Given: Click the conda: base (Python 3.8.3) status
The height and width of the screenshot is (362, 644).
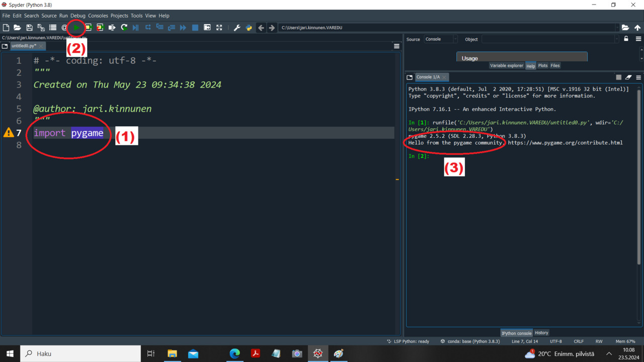Looking at the screenshot, I should click(x=470, y=341).
